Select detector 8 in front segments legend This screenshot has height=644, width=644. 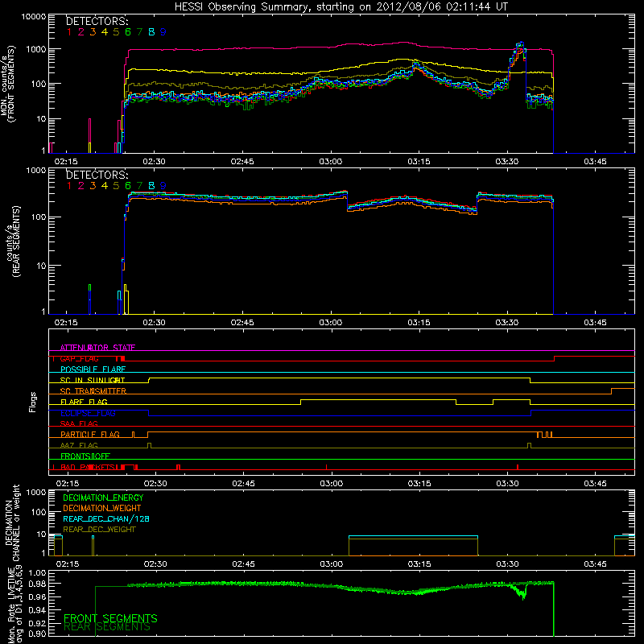pyautogui.click(x=151, y=32)
